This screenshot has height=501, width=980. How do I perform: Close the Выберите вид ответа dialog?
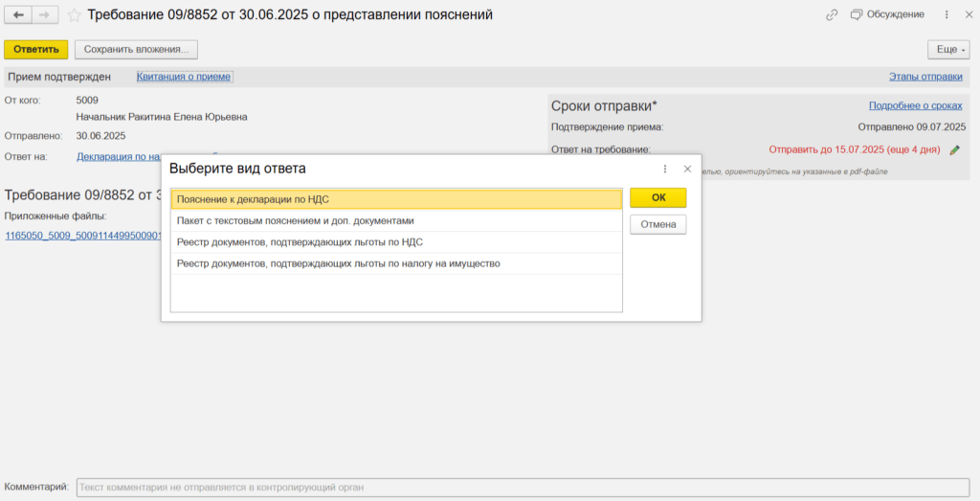tap(687, 169)
